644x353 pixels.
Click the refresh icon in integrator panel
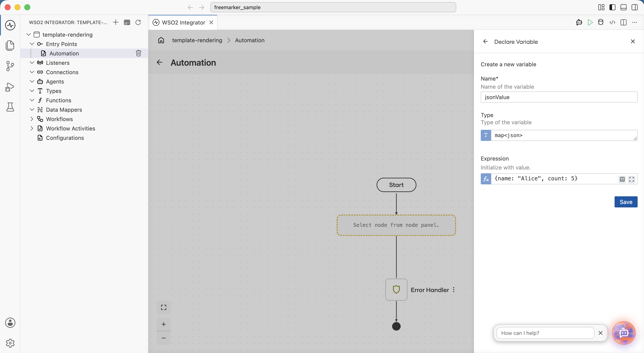point(138,22)
